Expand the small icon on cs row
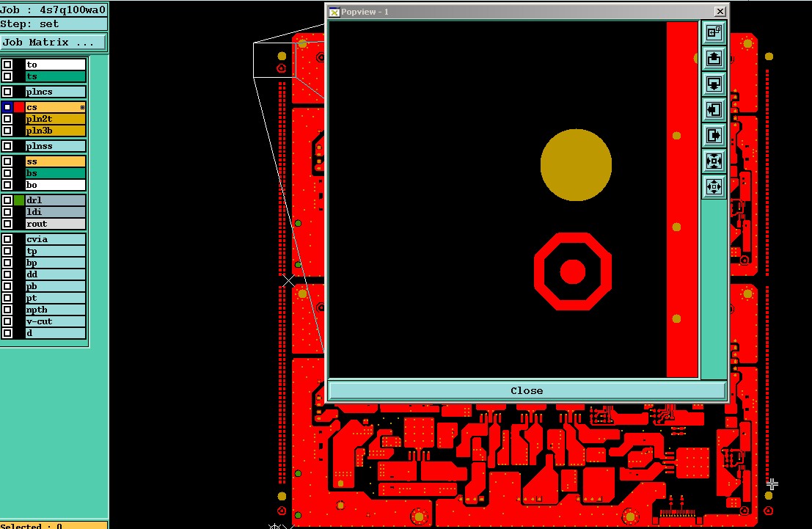This screenshot has height=529, width=812. pyautogui.click(x=82, y=107)
